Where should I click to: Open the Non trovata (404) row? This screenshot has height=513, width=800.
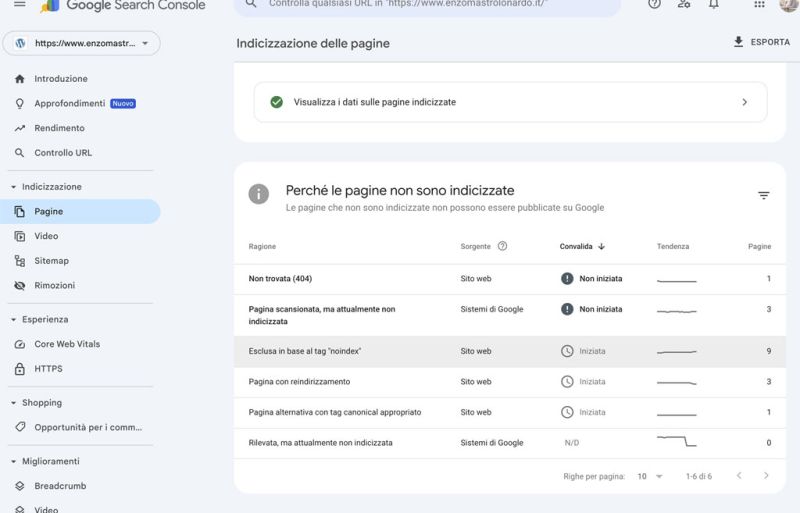[280, 279]
